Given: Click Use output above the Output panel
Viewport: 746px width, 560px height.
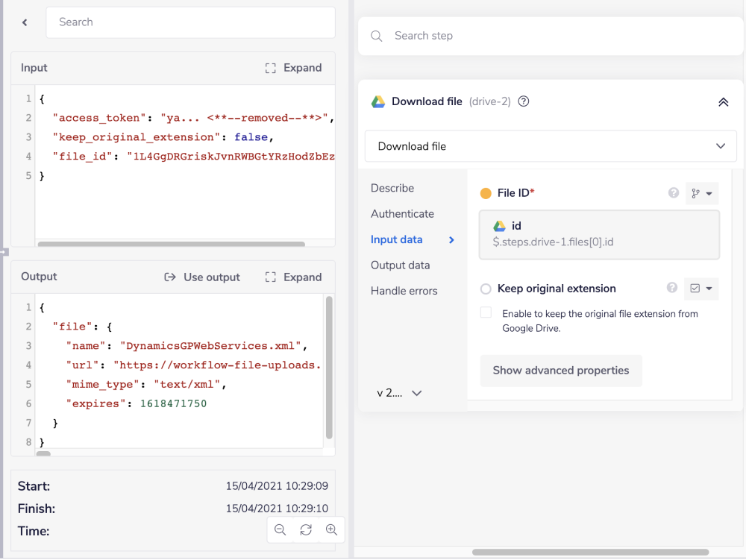Looking at the screenshot, I should click(x=201, y=277).
